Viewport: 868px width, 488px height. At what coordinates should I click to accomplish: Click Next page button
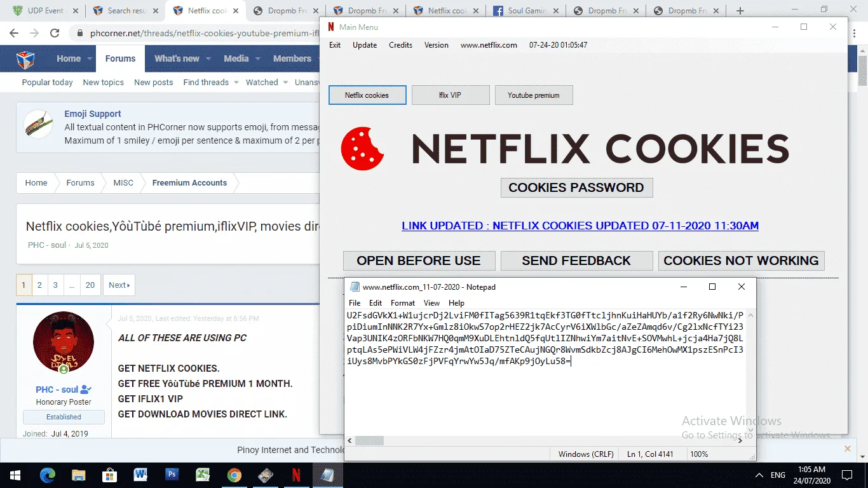[x=119, y=285]
